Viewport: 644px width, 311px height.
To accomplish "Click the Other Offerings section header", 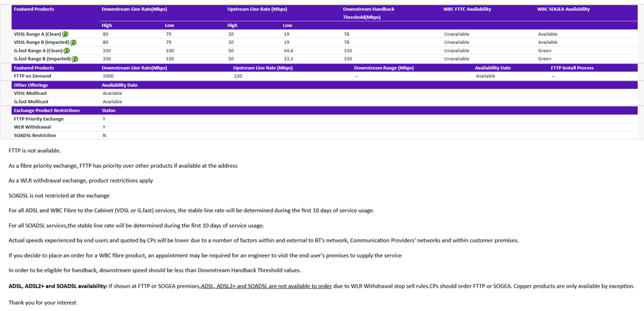I will [x=30, y=85].
